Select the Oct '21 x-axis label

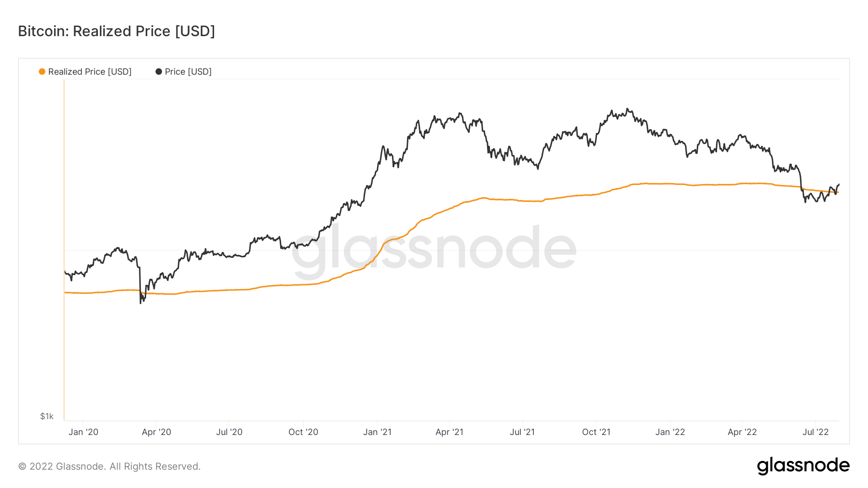596,432
